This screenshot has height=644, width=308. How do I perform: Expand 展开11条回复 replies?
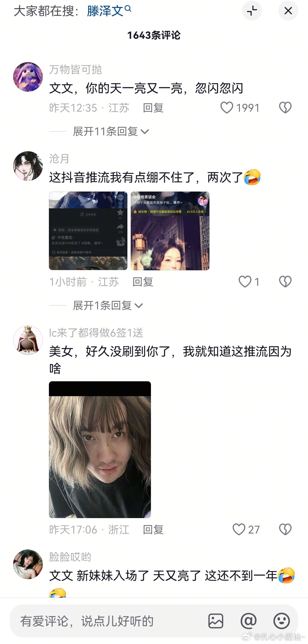point(111,131)
